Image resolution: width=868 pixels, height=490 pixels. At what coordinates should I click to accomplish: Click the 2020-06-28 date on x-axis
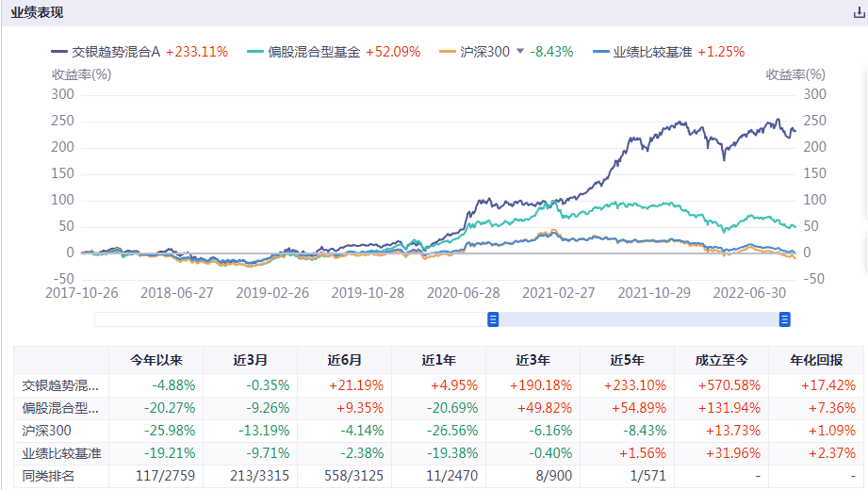[x=462, y=293]
